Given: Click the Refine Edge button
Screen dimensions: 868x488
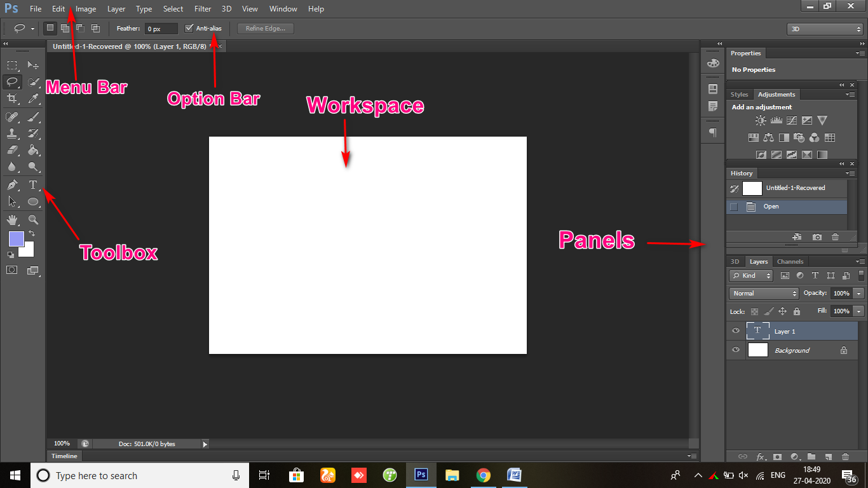Looking at the screenshot, I should point(265,27).
